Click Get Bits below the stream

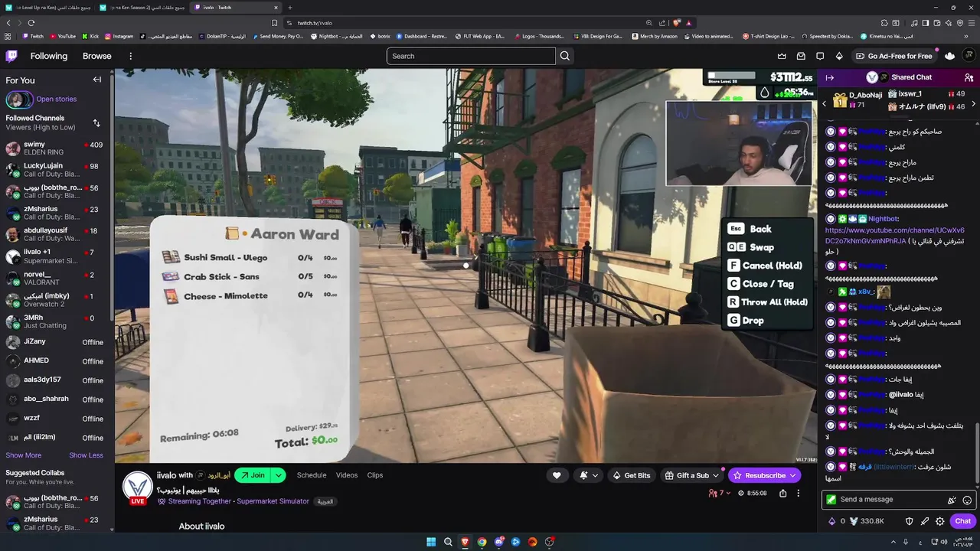632,475
